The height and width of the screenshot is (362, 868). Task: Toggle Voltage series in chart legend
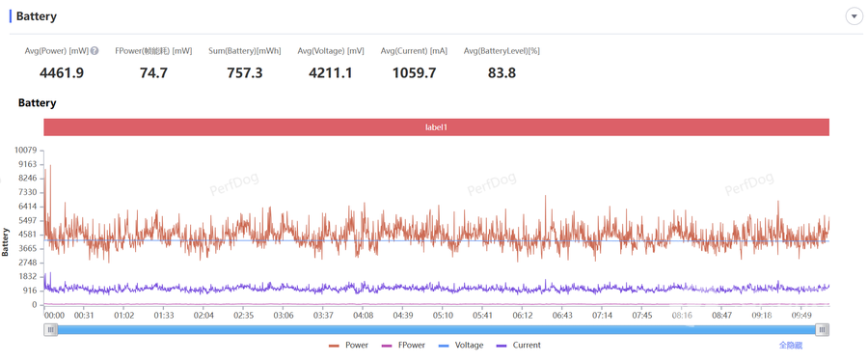coord(461,345)
